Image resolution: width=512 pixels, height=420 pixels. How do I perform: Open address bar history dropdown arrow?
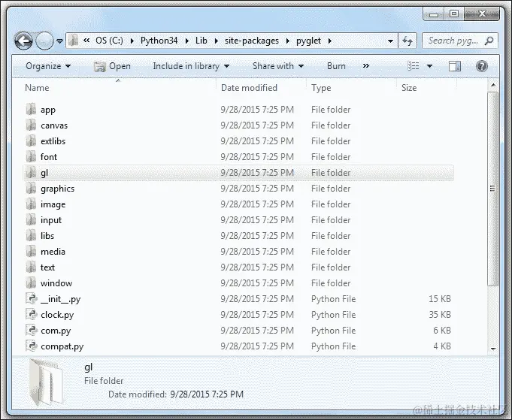[x=390, y=41]
